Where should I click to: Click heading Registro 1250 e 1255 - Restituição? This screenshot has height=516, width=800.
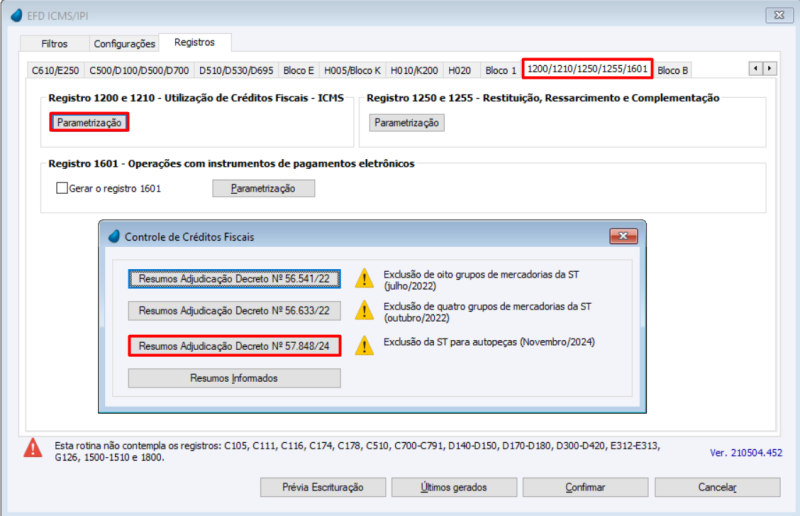543,98
